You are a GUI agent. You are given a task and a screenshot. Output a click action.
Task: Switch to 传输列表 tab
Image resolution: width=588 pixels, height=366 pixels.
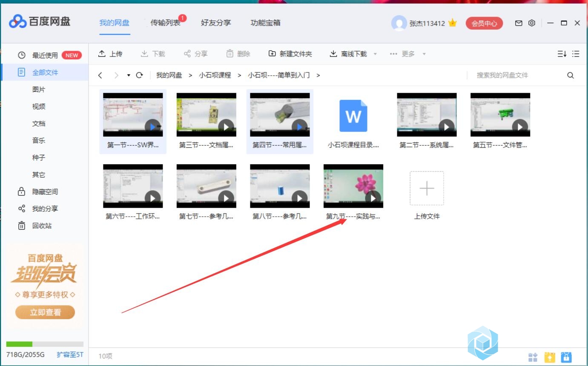(166, 23)
